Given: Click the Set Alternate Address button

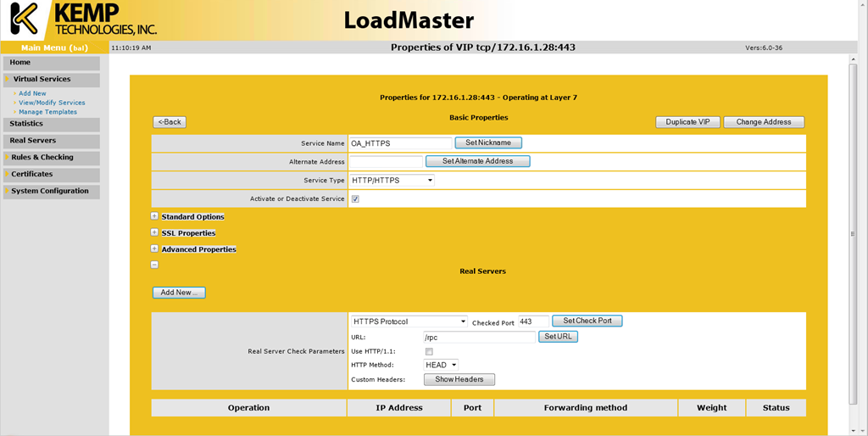Looking at the screenshot, I should (x=478, y=161).
